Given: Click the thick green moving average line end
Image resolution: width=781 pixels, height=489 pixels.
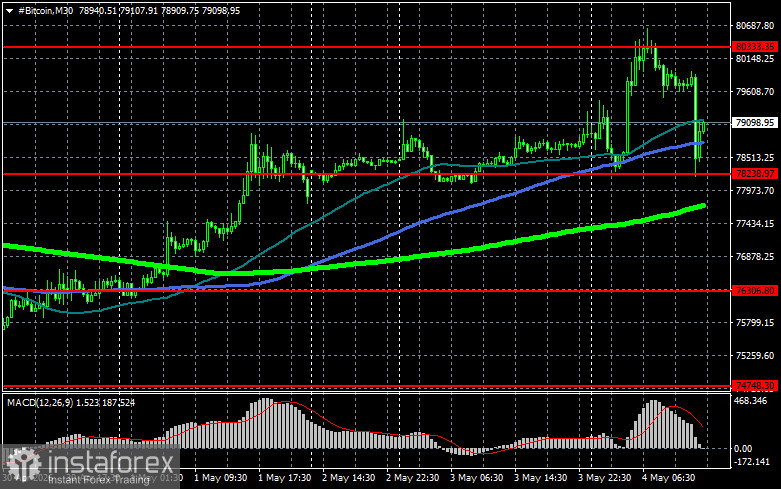Looking at the screenshot, I should [702, 206].
